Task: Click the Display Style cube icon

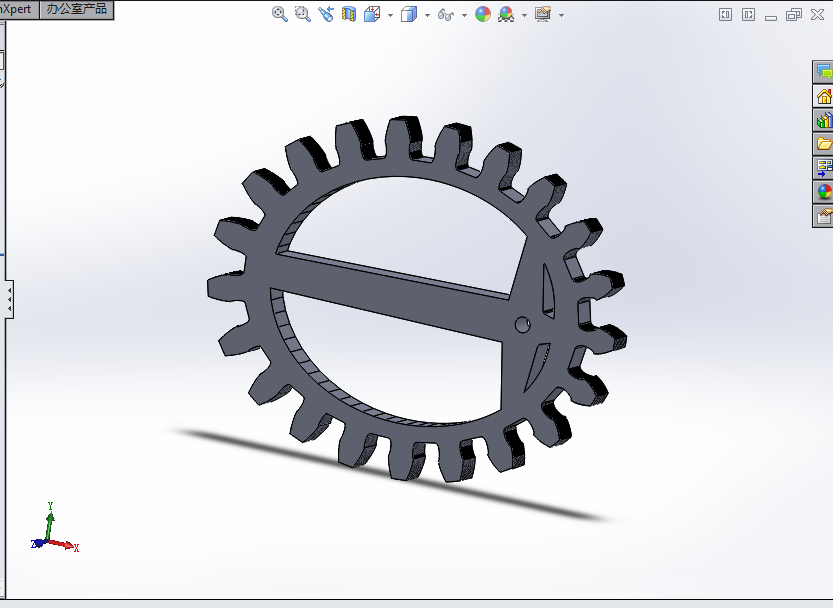Action: coord(409,14)
